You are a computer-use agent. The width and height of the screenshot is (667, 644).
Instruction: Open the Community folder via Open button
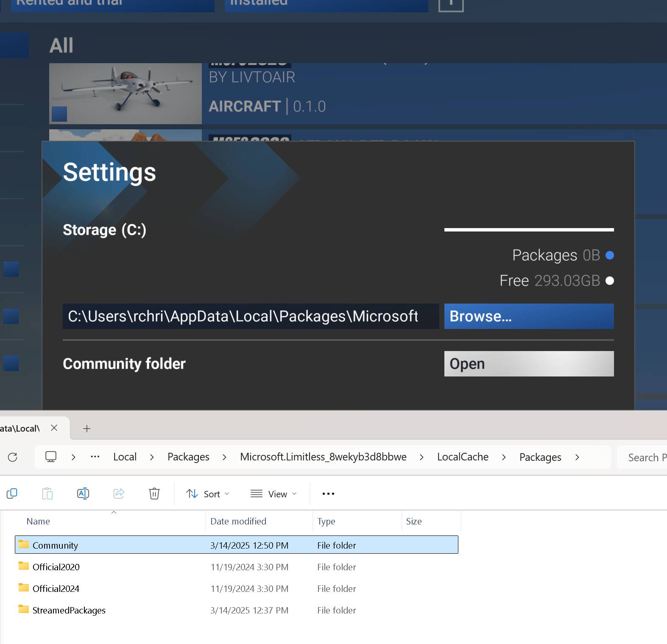pos(529,364)
